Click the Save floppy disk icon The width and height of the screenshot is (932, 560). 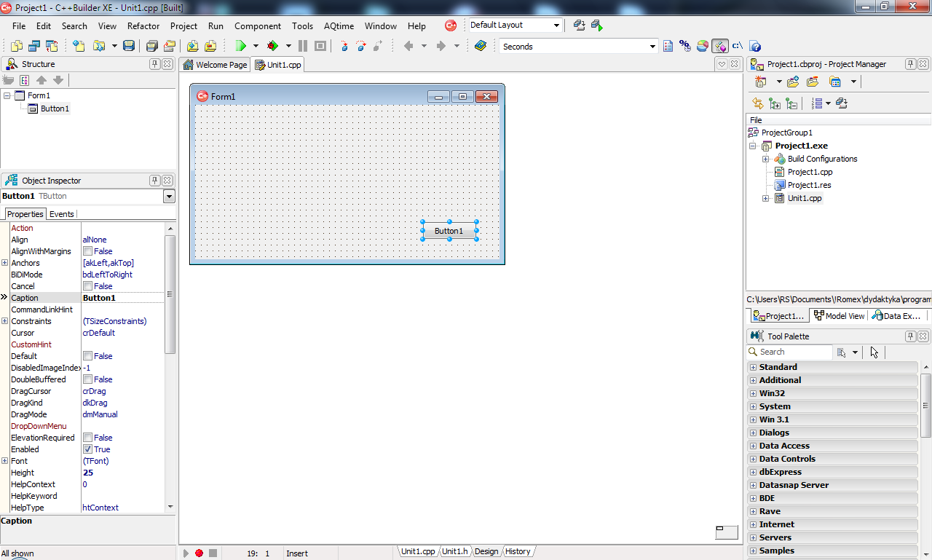[x=129, y=46]
